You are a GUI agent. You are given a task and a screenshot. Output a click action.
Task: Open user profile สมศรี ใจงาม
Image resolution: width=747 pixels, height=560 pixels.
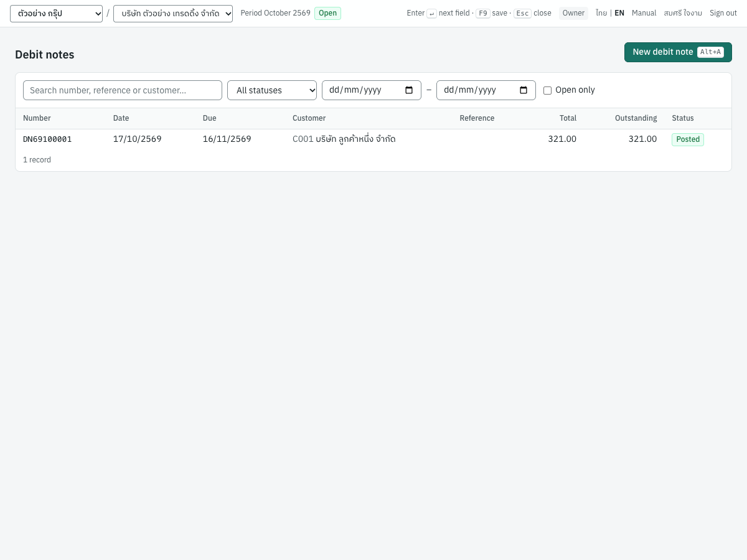[x=683, y=13]
